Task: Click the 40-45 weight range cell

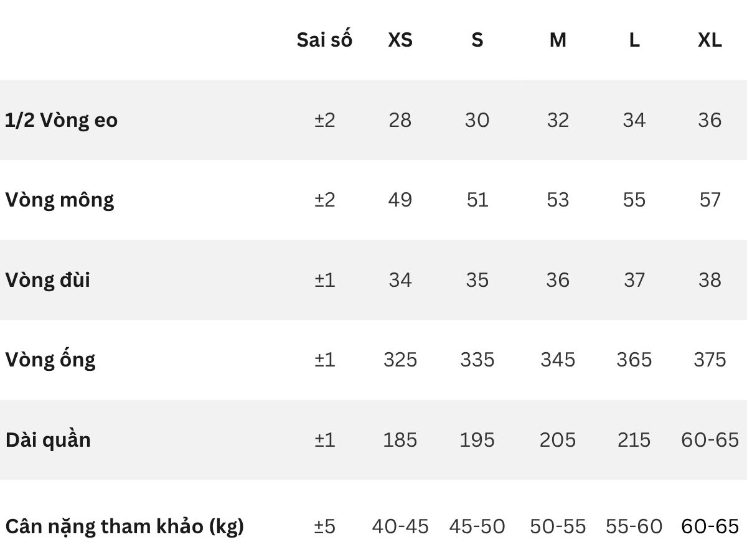Action: click(x=400, y=526)
